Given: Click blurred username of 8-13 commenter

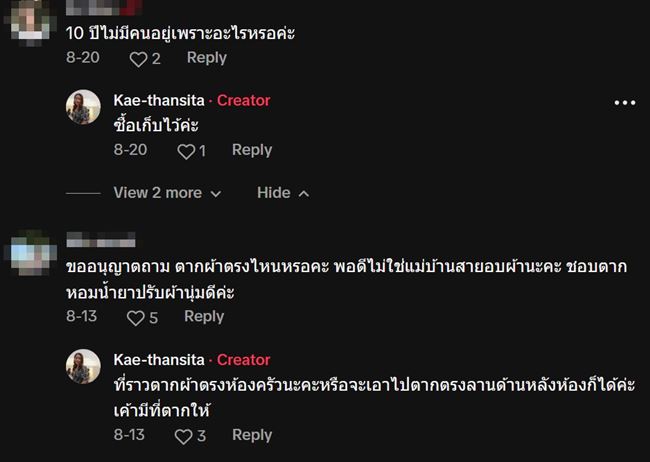Looking at the screenshot, I should [100, 240].
